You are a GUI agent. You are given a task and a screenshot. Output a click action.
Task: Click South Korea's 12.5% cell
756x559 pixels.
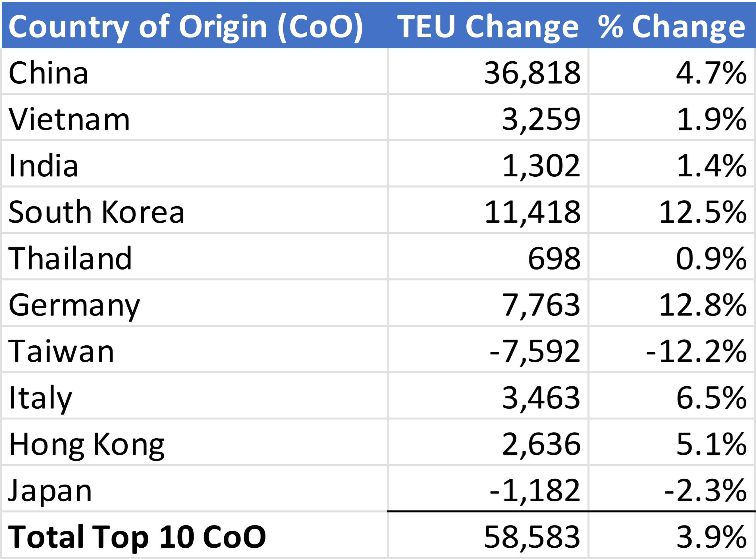coord(703,212)
